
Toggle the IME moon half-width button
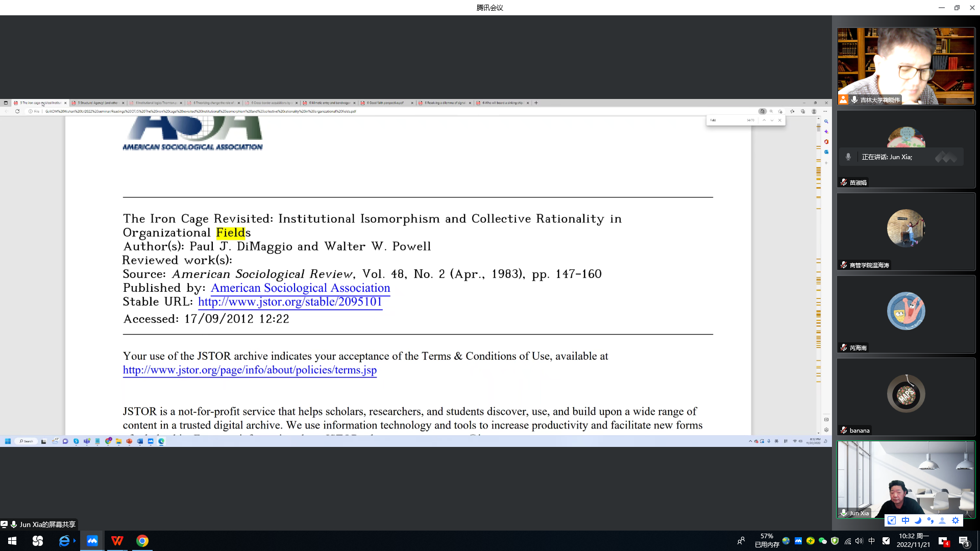pos(918,520)
